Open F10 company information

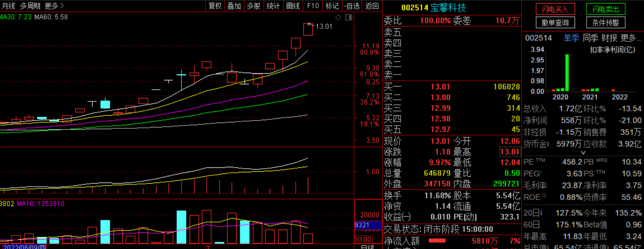(312, 6)
